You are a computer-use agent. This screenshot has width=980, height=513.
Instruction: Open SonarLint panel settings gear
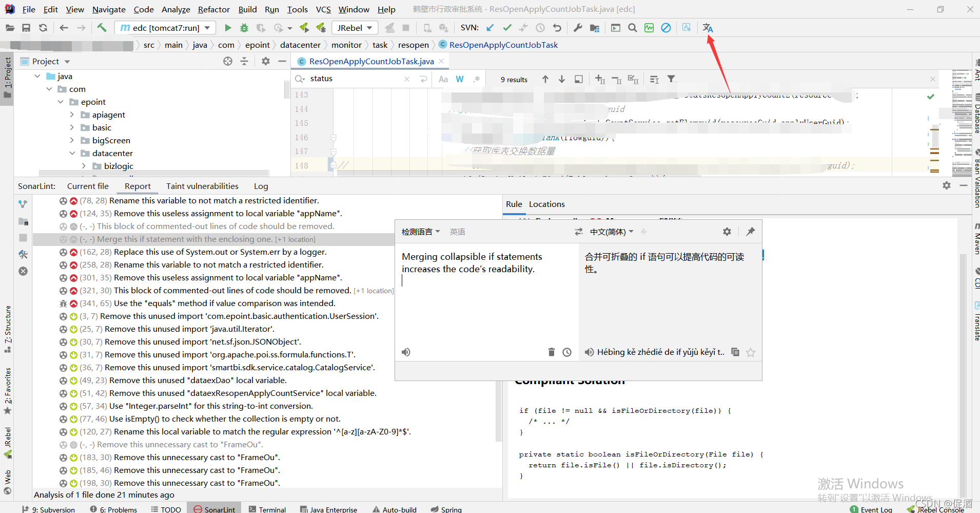tap(947, 185)
